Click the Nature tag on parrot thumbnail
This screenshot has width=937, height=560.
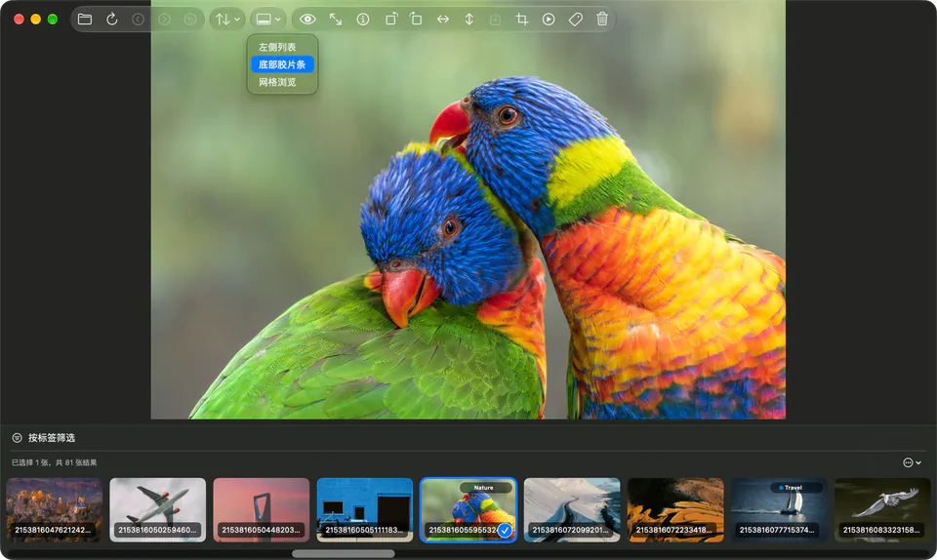pyautogui.click(x=484, y=488)
